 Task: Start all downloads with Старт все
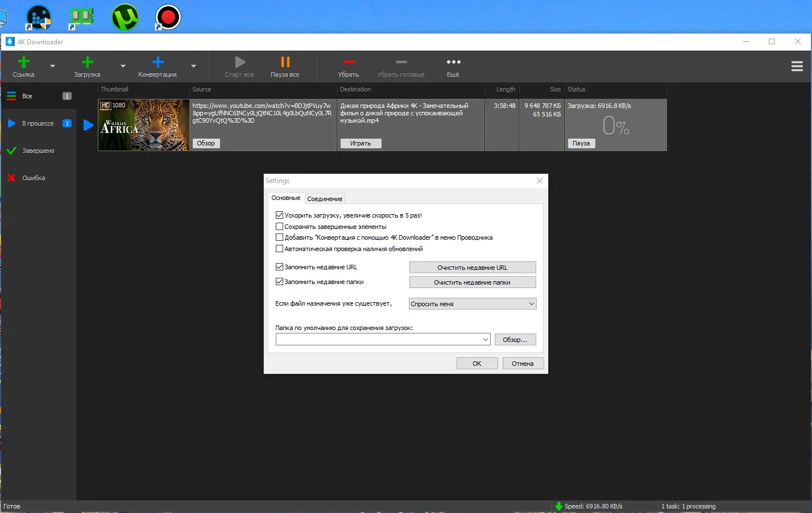coord(239,66)
